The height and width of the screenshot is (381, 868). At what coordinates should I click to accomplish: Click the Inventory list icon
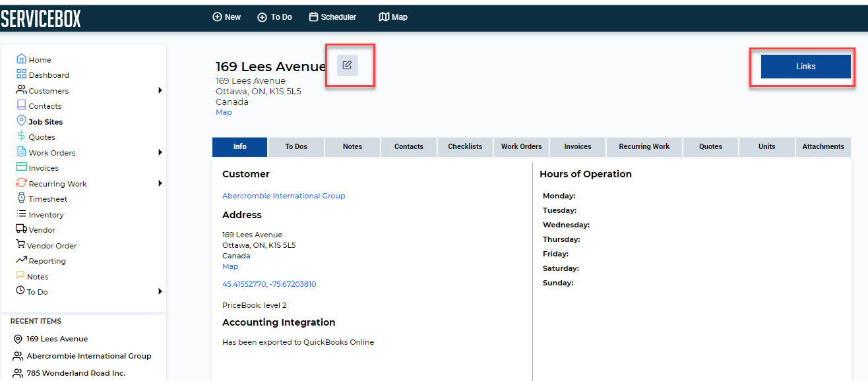click(x=21, y=214)
